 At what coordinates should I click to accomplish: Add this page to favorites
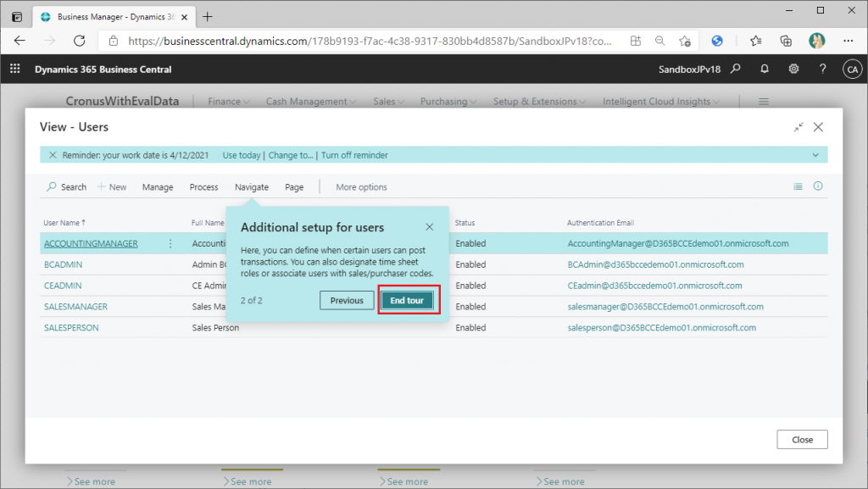coord(685,41)
